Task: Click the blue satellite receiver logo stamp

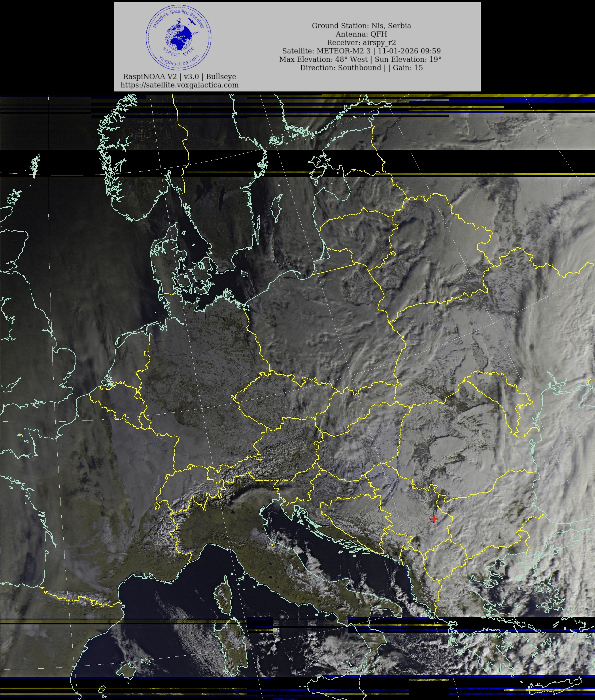Action: 178,38
